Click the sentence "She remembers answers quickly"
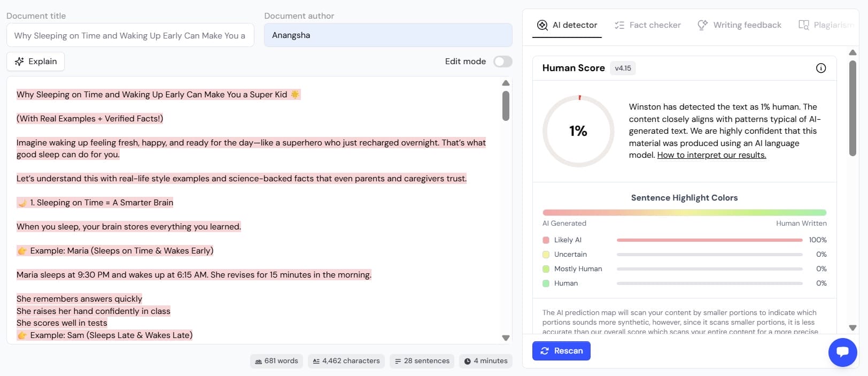This screenshot has height=376, width=868. pyautogui.click(x=80, y=299)
